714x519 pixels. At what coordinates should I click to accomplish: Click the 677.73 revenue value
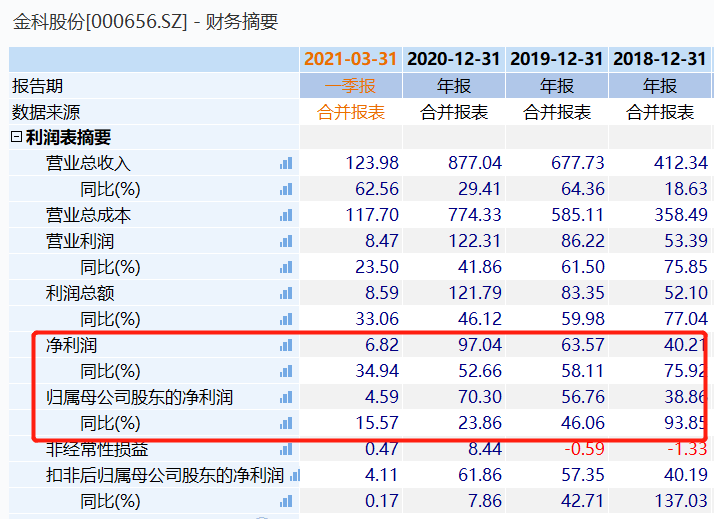(578, 163)
